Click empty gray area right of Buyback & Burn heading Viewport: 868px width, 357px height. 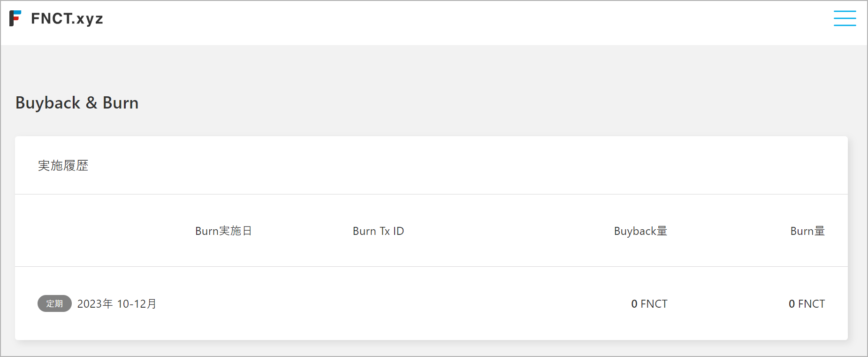[469, 103]
